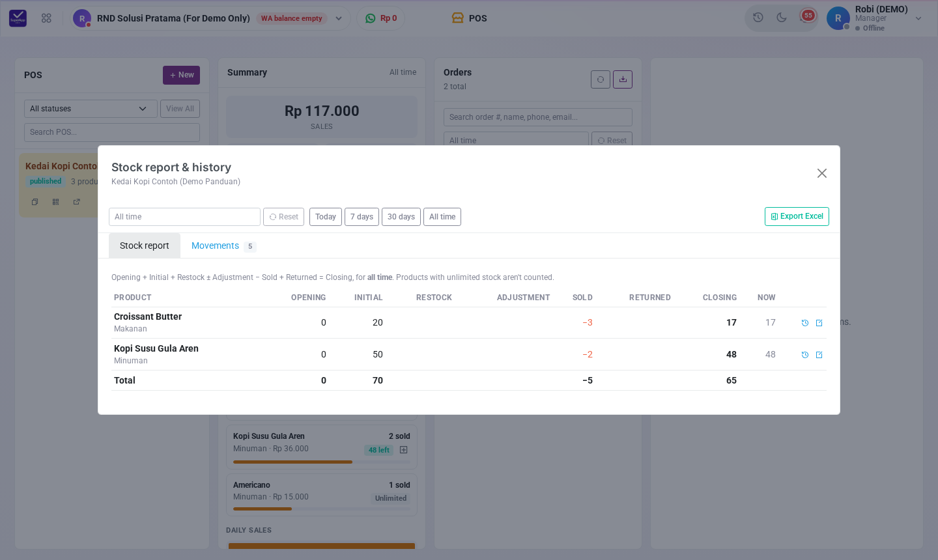This screenshot has height=560, width=938.
Task: Click the Robi user avatar
Action: coord(838,18)
